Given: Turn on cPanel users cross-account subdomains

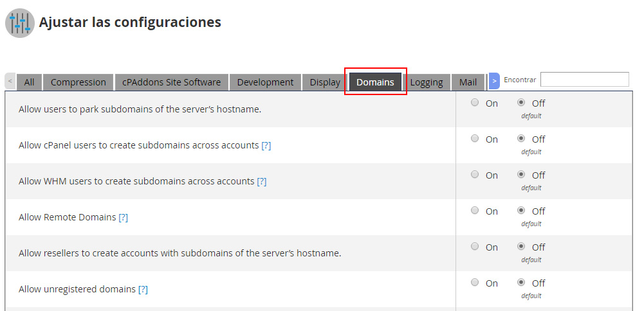Looking at the screenshot, I should tap(475, 138).
